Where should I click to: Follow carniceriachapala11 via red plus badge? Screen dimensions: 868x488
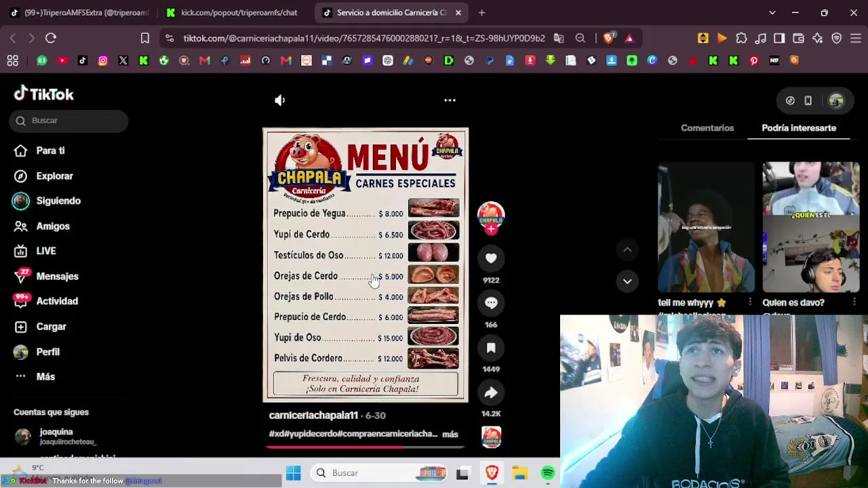[491, 229]
